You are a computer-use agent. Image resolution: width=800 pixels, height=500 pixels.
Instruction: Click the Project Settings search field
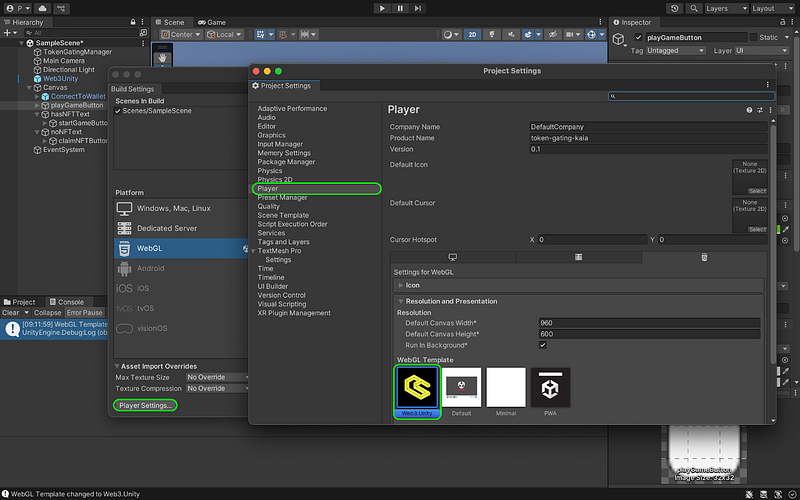(691, 96)
